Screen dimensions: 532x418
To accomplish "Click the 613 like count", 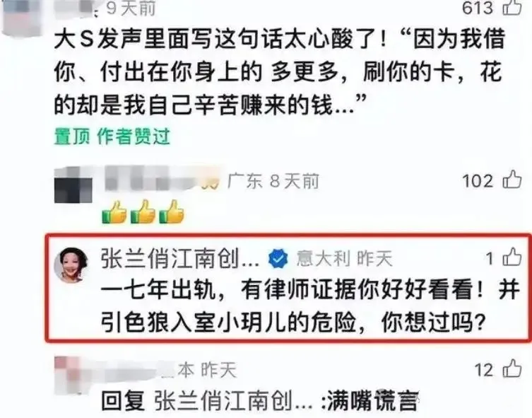I will tap(478, 8).
